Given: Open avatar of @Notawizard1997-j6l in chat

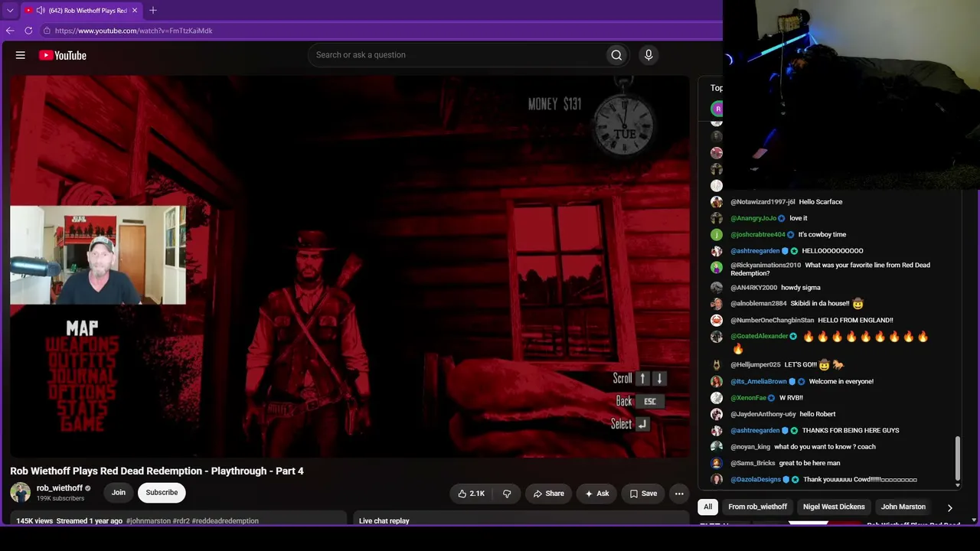Looking at the screenshot, I should [717, 202].
